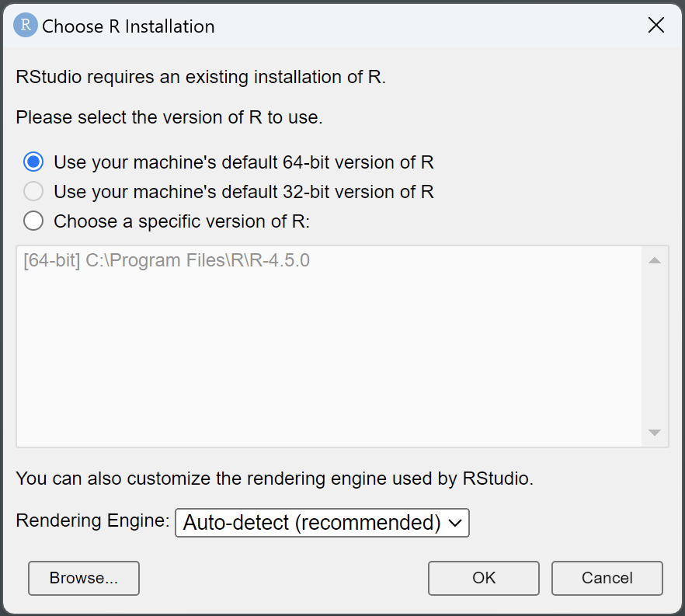Open the Rendering Engine combo box
The width and height of the screenshot is (685, 616).
pos(322,523)
